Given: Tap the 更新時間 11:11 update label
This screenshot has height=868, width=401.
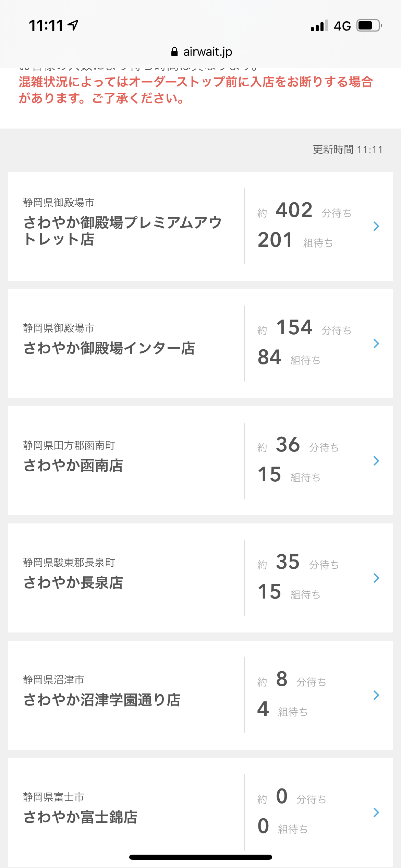Looking at the screenshot, I should pyautogui.click(x=348, y=149).
